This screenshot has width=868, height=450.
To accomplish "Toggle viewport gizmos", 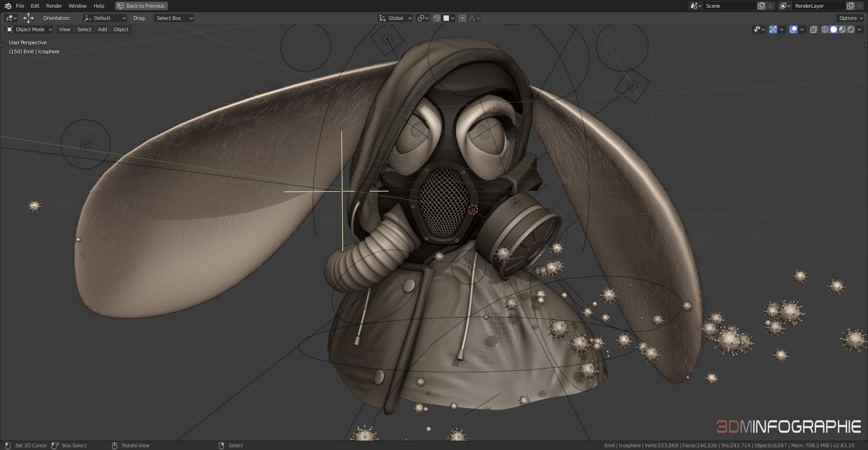I will pos(773,29).
